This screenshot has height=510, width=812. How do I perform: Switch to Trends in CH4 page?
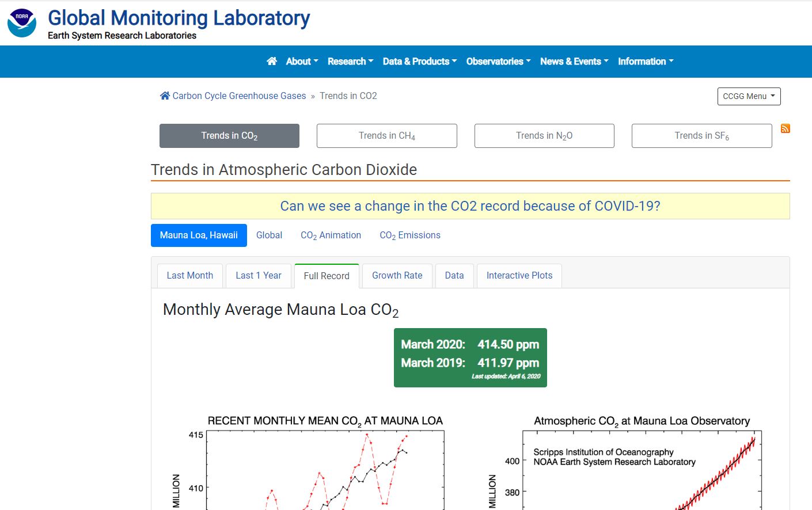pos(386,136)
